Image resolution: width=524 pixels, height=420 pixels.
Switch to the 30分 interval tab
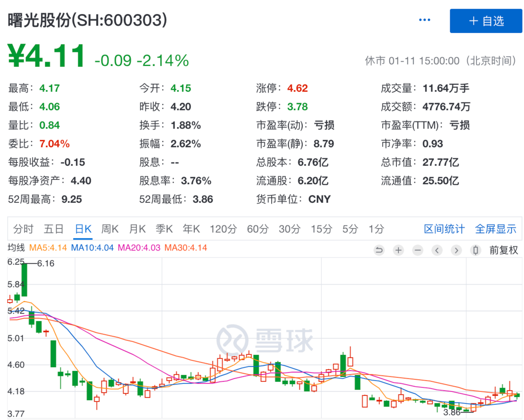click(290, 229)
